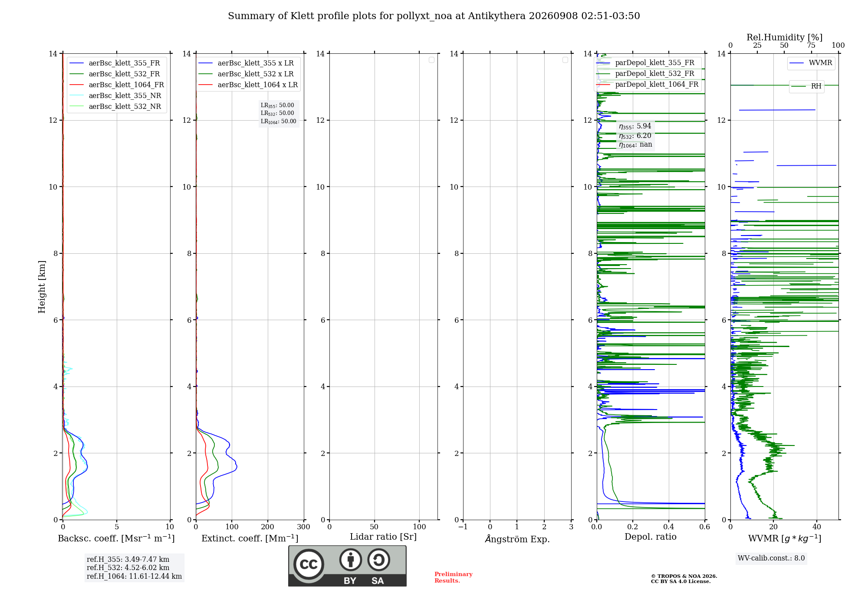Click the parDepol_klett_532_FR legend entry
The image size is (868, 590).
(x=646, y=73)
